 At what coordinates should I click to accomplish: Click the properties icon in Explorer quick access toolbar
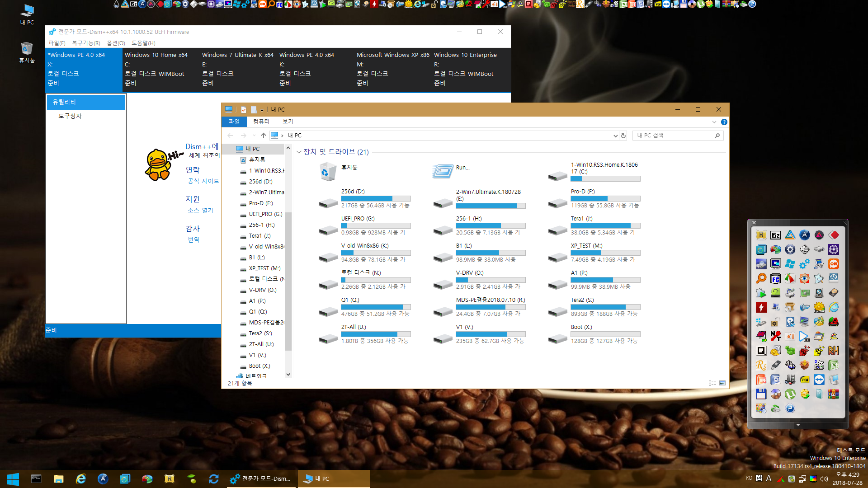[x=244, y=109]
